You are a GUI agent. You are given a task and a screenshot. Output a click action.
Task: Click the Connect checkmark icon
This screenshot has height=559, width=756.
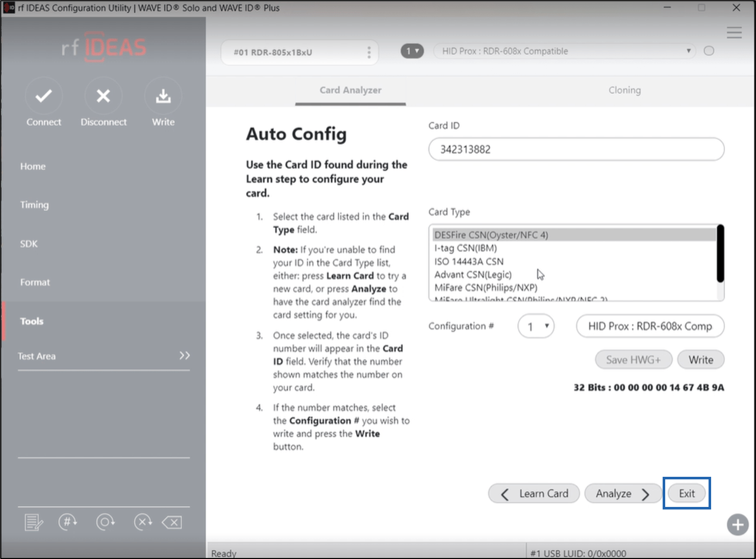click(x=44, y=95)
